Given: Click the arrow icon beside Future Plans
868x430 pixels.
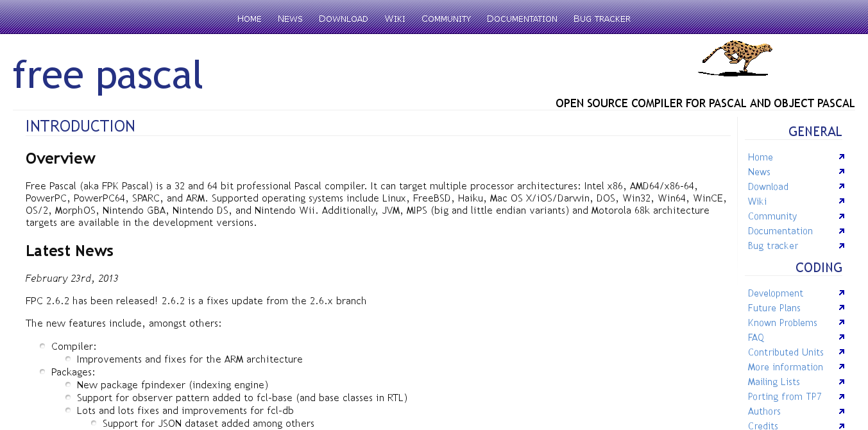Looking at the screenshot, I should pyautogui.click(x=842, y=308).
